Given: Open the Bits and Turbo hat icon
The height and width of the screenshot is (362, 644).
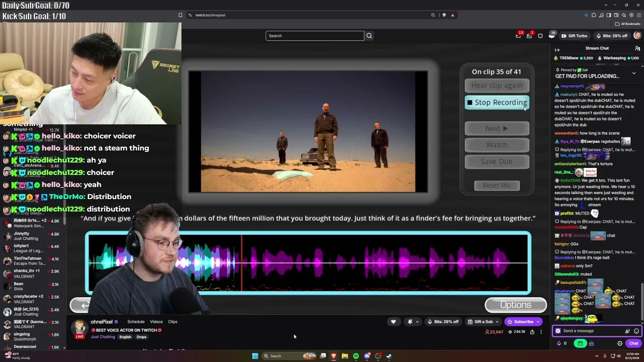Looking at the screenshot, I should coord(552,36).
